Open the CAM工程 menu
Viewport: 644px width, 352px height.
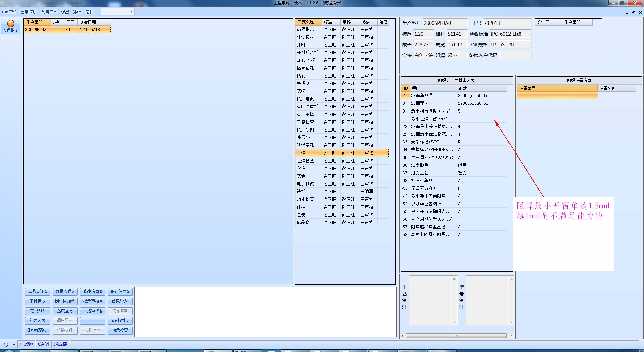point(9,12)
